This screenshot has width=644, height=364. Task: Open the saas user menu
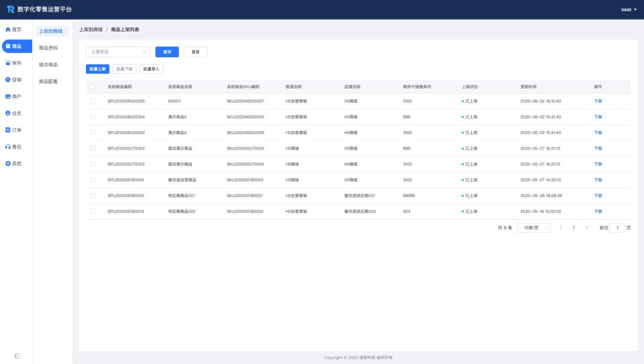click(628, 10)
